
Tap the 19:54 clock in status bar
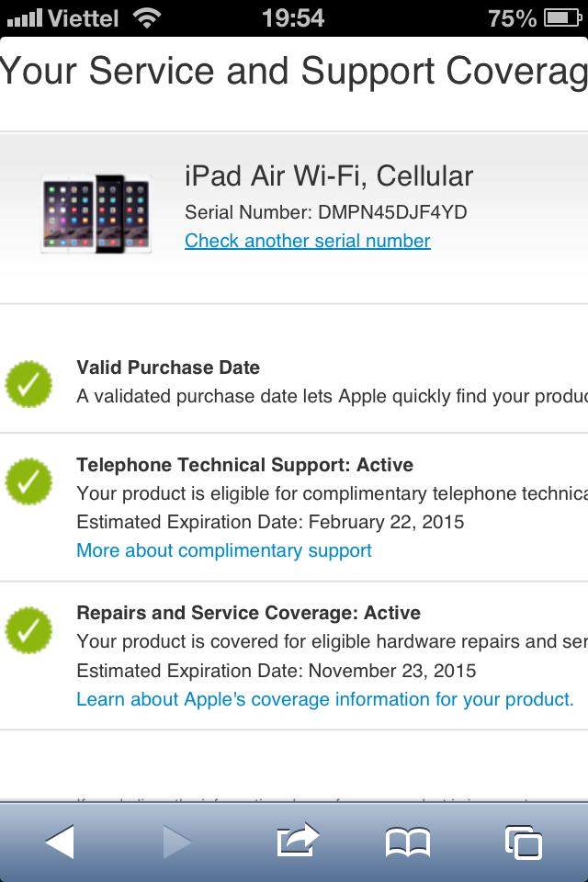(293, 18)
